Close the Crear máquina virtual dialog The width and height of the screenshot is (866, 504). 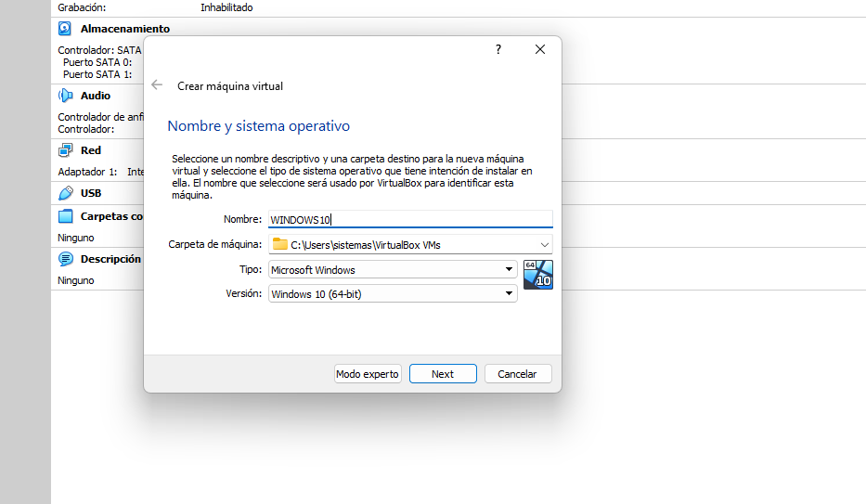click(540, 49)
